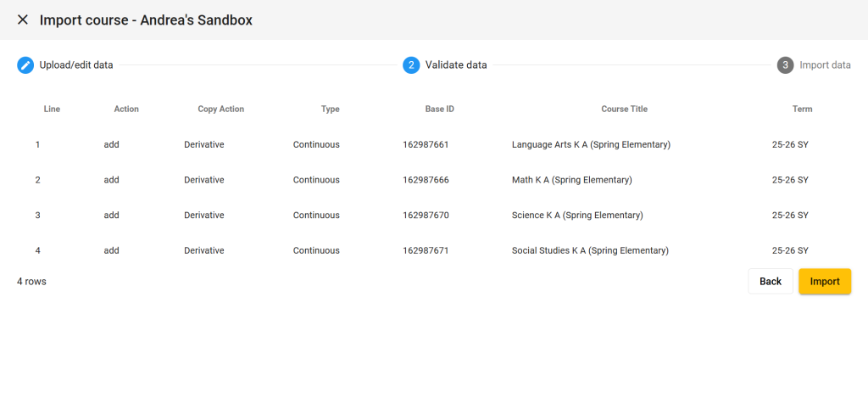Screen dimensions: 868x398
Task: Click Social Studies K A course title
Action: point(590,251)
